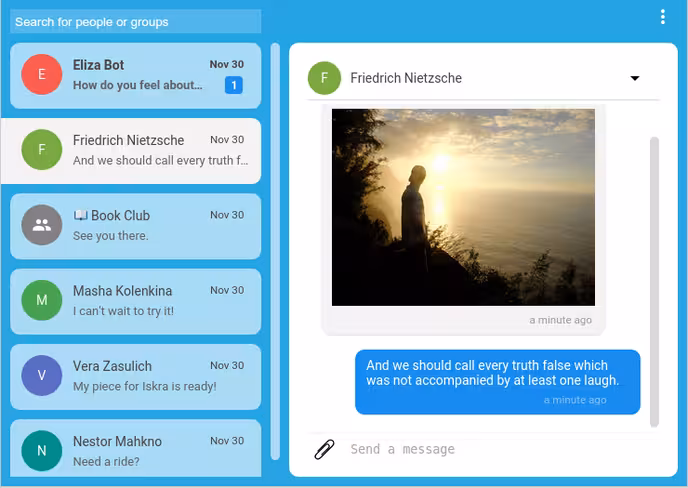Click the 'Need a ride?' message preview

pyautogui.click(x=106, y=462)
